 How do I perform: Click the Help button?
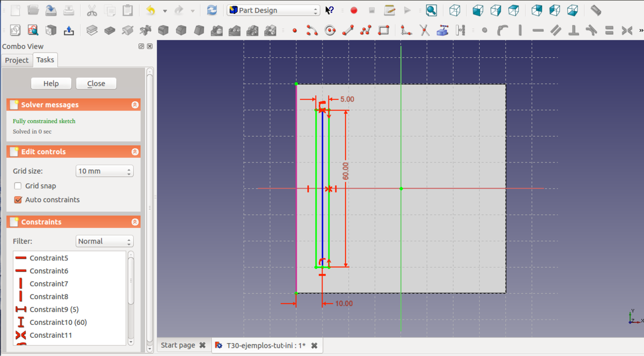[x=51, y=84]
